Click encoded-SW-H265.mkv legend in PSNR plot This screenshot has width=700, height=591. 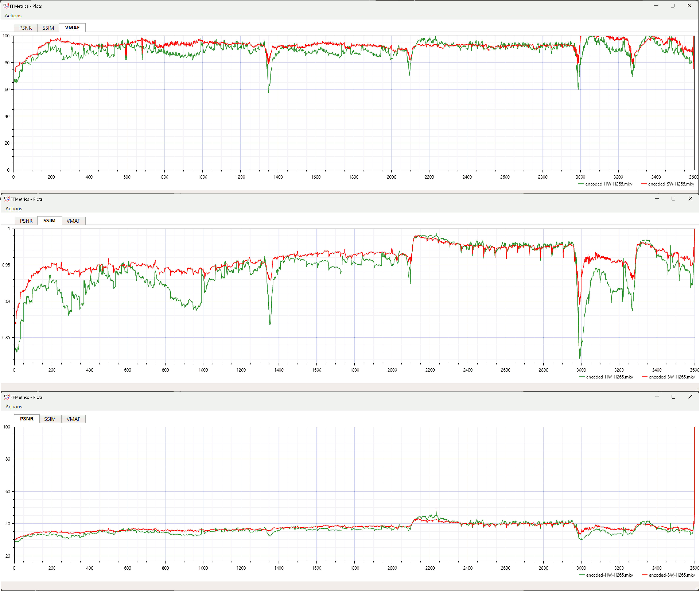click(668, 575)
